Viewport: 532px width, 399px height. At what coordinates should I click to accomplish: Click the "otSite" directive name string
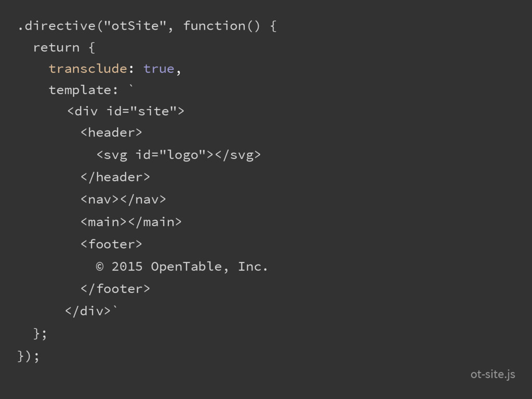click(x=135, y=26)
